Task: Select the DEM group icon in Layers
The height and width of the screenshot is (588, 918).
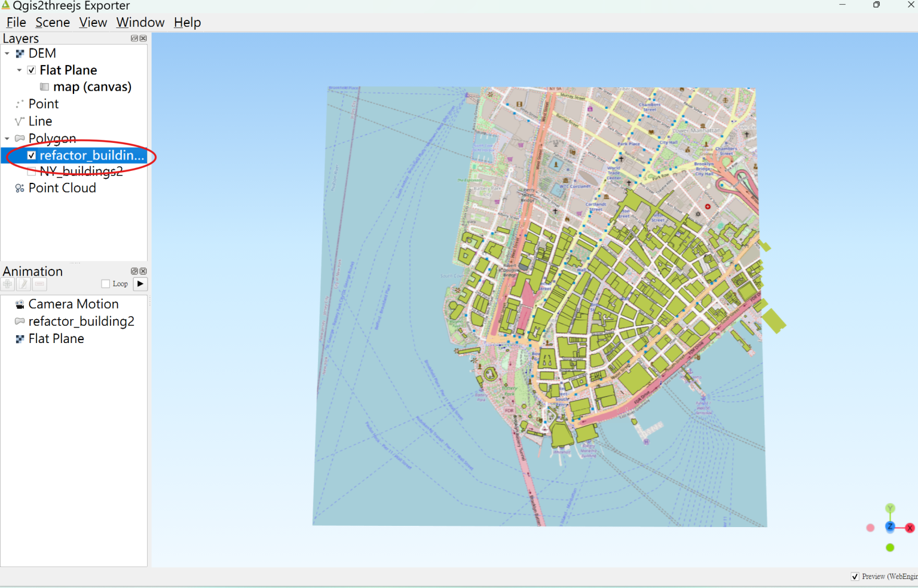Action: (x=19, y=53)
